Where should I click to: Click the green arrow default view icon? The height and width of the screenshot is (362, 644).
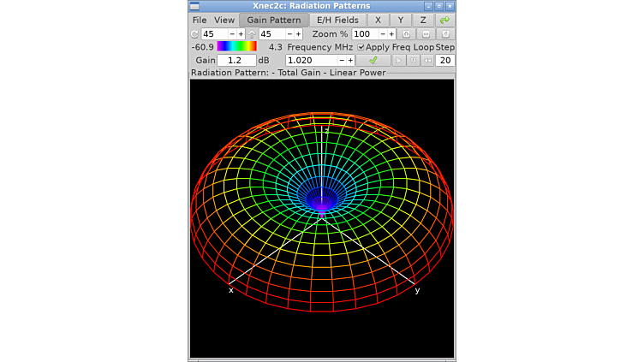pos(445,20)
